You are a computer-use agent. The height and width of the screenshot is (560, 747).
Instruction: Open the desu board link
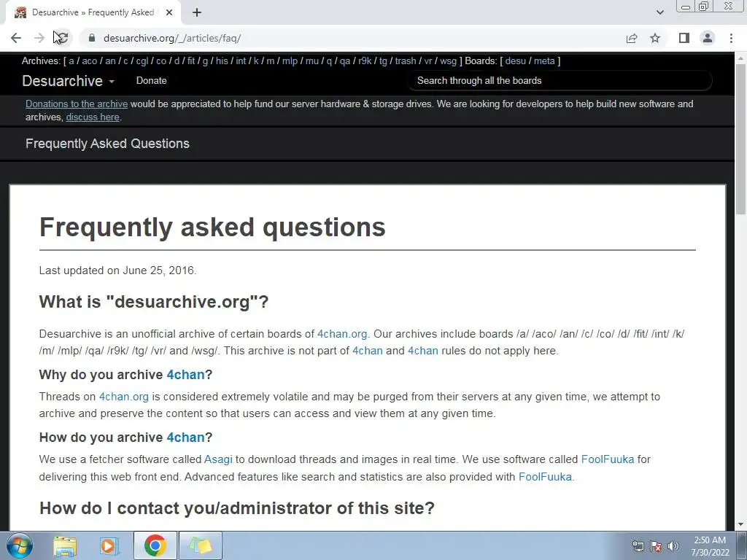pos(516,61)
